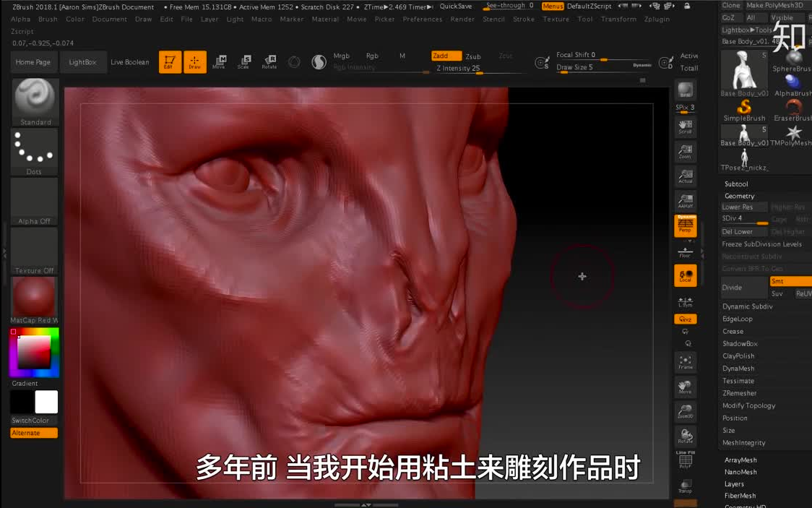
Task: Activate the Move tool in the top shelf
Action: 220,61
